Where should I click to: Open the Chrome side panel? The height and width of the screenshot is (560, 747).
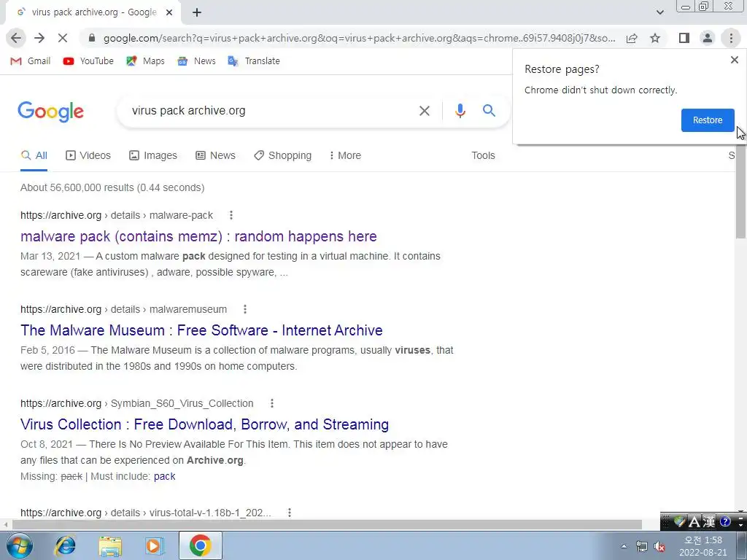[684, 38]
